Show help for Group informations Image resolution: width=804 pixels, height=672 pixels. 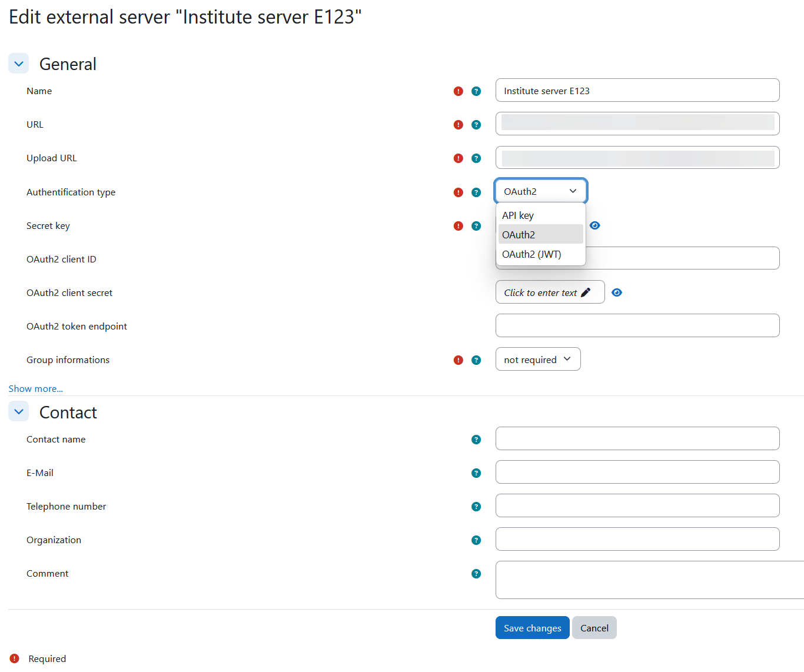(x=476, y=360)
